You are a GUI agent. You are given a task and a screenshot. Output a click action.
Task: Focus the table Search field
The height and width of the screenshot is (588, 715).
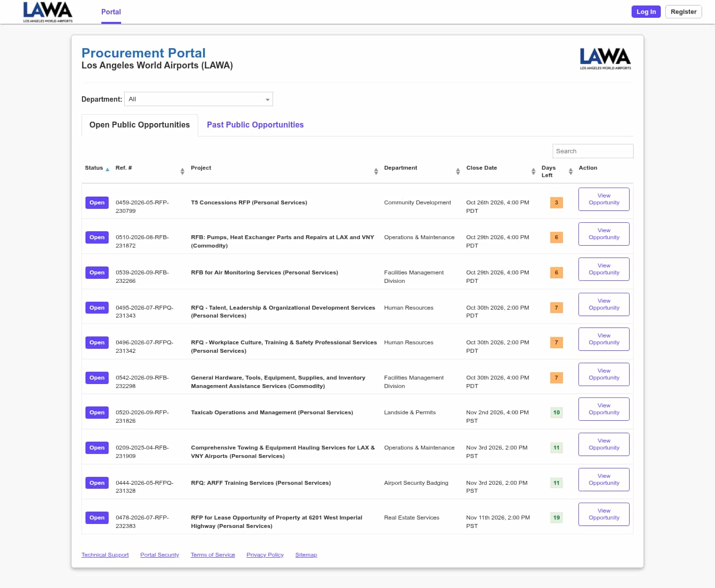pos(593,151)
